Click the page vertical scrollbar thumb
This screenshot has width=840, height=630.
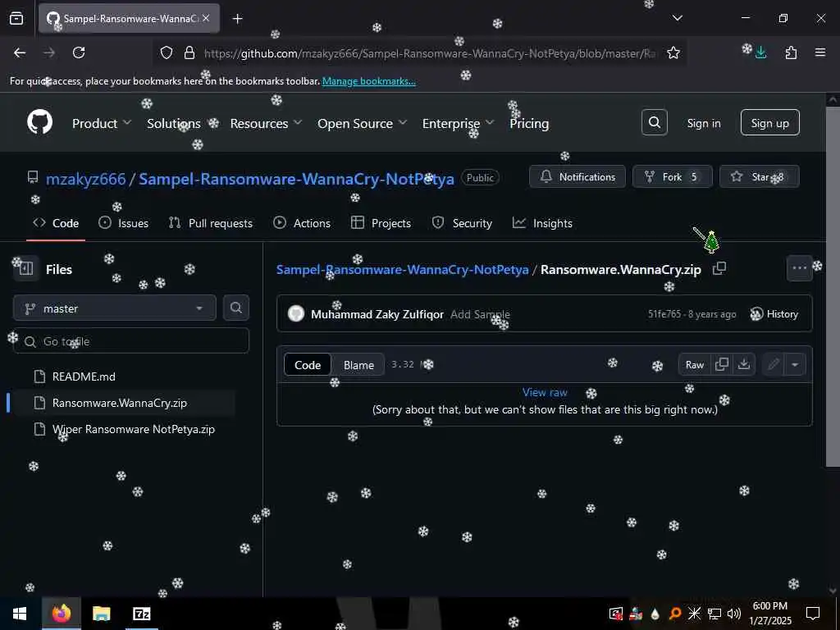click(833, 286)
